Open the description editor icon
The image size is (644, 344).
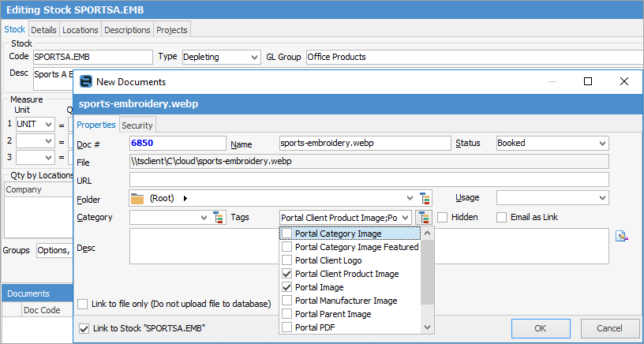[x=621, y=235]
